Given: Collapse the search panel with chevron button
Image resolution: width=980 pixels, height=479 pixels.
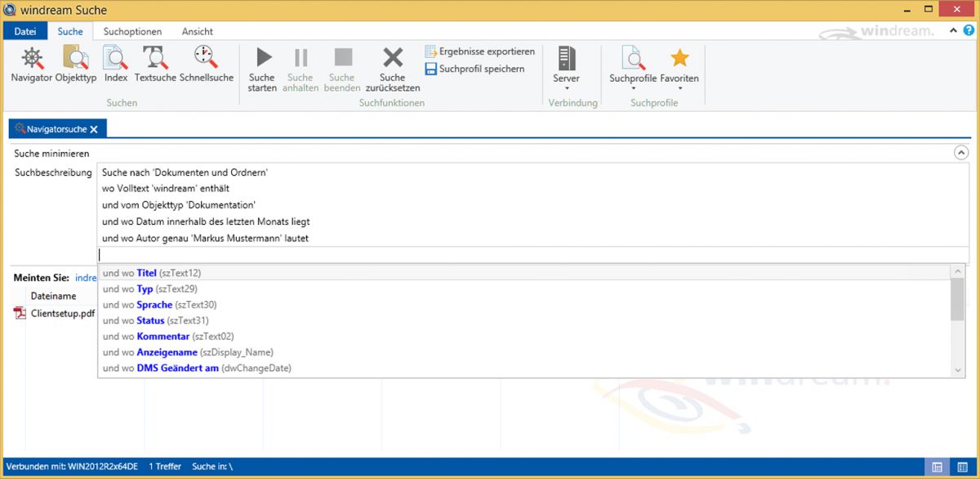Looking at the screenshot, I should tap(960, 153).
